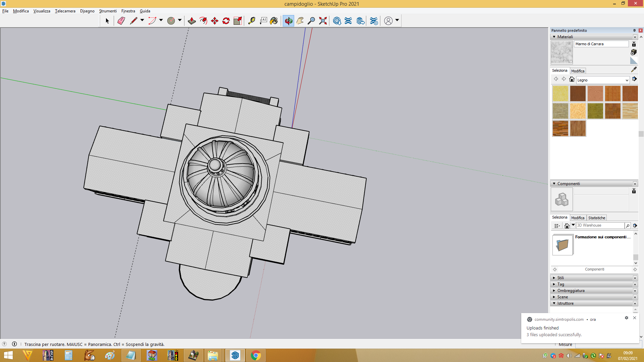Click the component search magnifier button
Viewport: 644px width, 362px height.
click(x=628, y=226)
